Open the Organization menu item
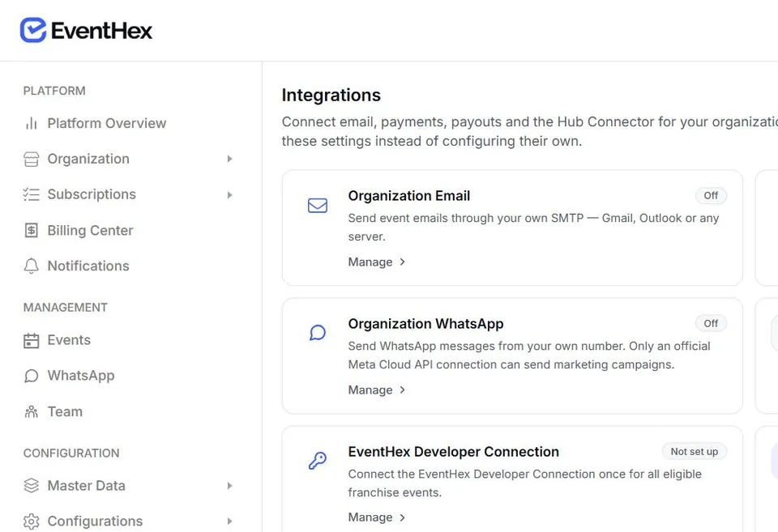This screenshot has width=778, height=532. coord(88,159)
